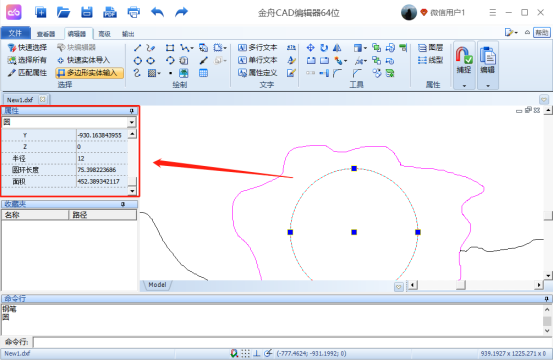Select the line drawing tool icon

pos(138,48)
